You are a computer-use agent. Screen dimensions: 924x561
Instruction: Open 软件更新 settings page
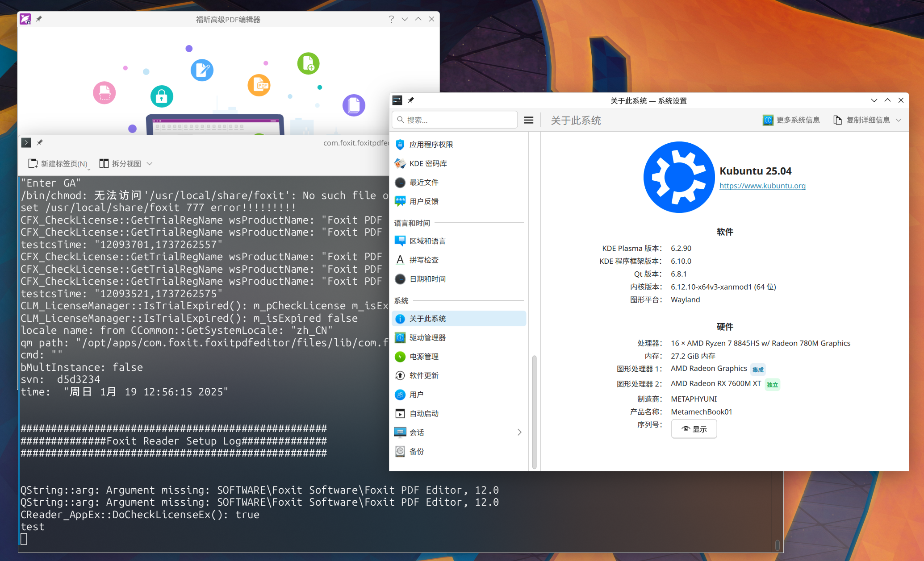pos(459,375)
